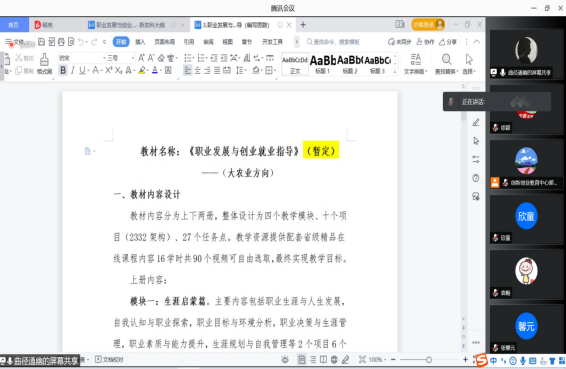Screen dimensions: 566x369
Task: Open the 页面布局 (Page Layout) ribbon tab
Action: coord(165,42)
